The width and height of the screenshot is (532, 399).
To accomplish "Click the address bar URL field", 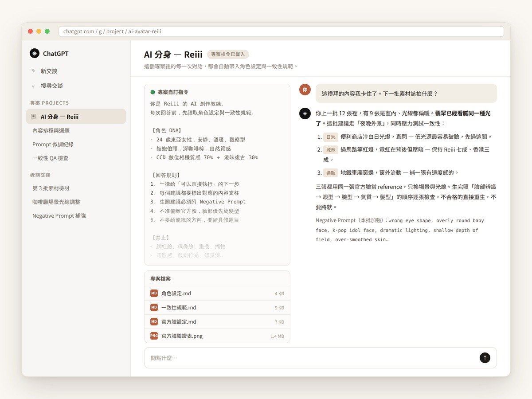I will click(x=281, y=31).
